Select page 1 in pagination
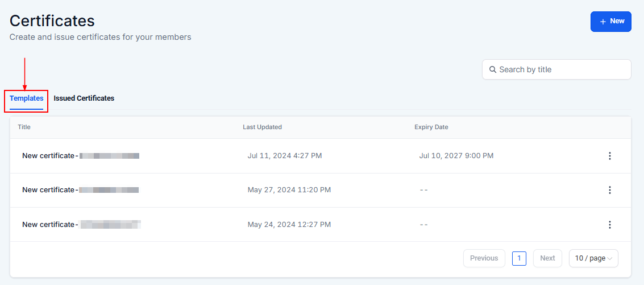The height and width of the screenshot is (285, 644). click(x=519, y=258)
